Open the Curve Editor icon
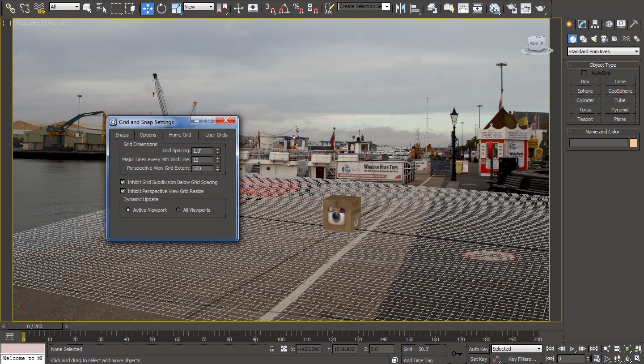 click(463, 8)
